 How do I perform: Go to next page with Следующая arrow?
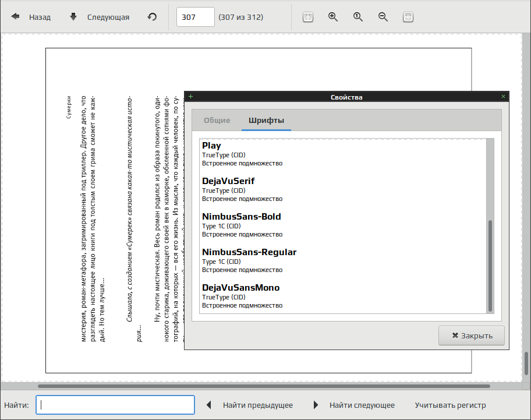(73, 17)
